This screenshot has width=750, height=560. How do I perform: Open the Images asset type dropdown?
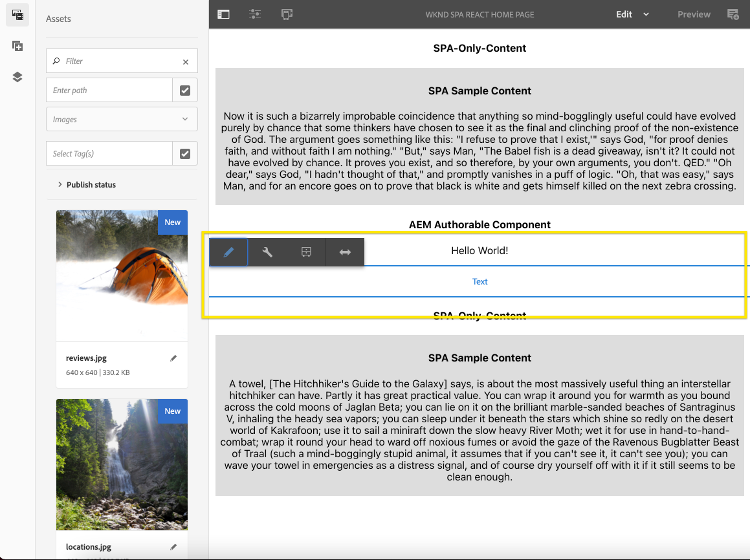pyautogui.click(x=122, y=119)
